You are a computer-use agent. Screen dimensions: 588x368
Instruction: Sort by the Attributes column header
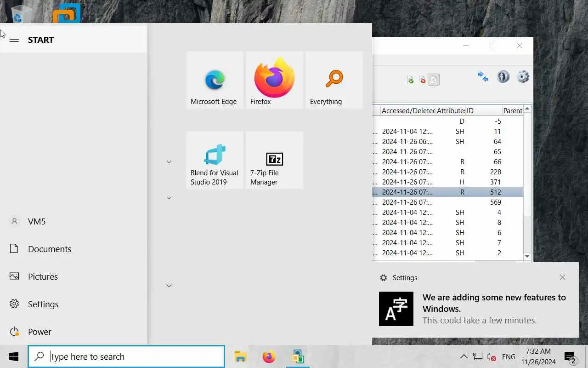coord(450,110)
